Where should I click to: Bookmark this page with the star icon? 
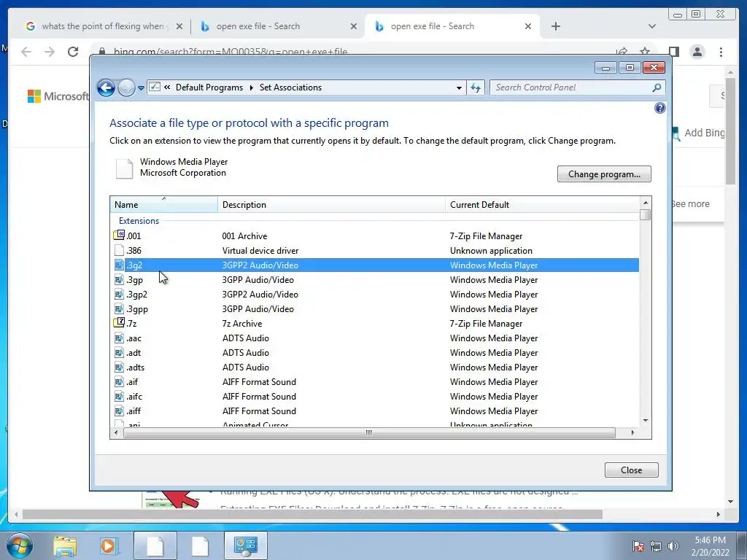645,52
